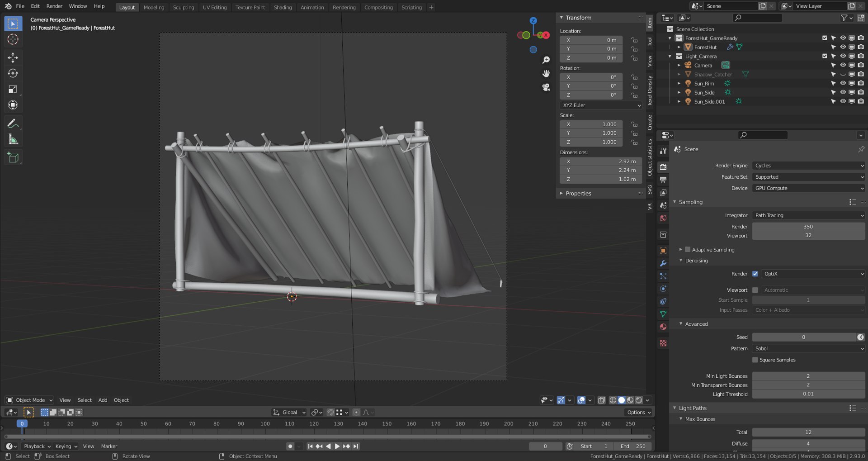Choose the Measure tool
The width and height of the screenshot is (868, 461).
click(13, 139)
